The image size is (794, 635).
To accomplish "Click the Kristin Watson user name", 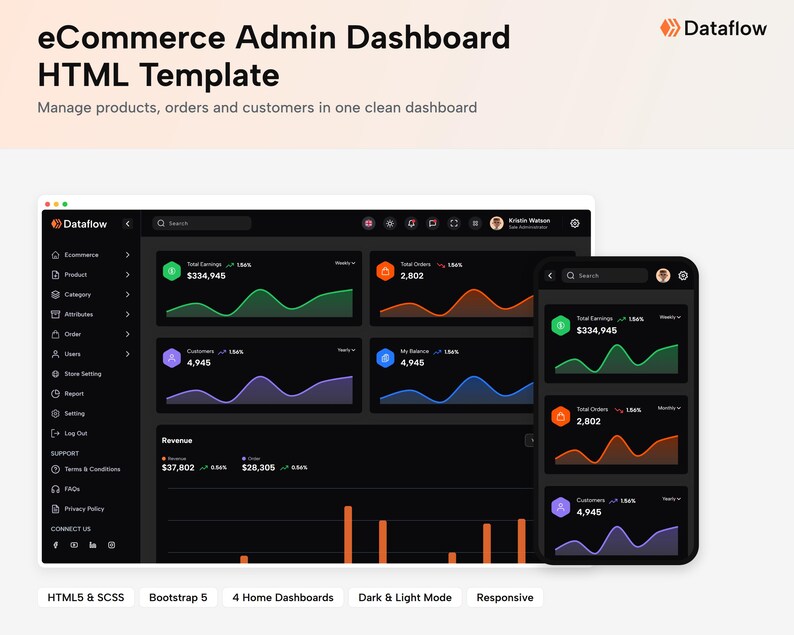I will point(529,220).
